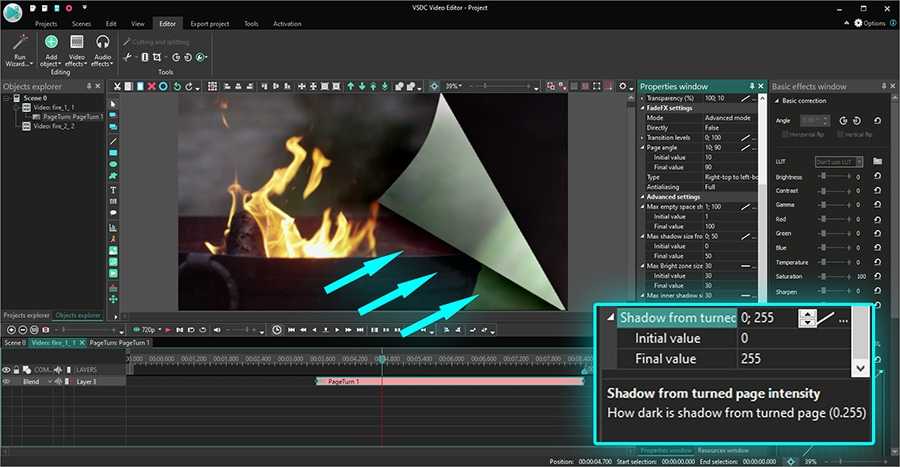Click the red X delete icon
Screen dimensions: 900x467
[151, 87]
